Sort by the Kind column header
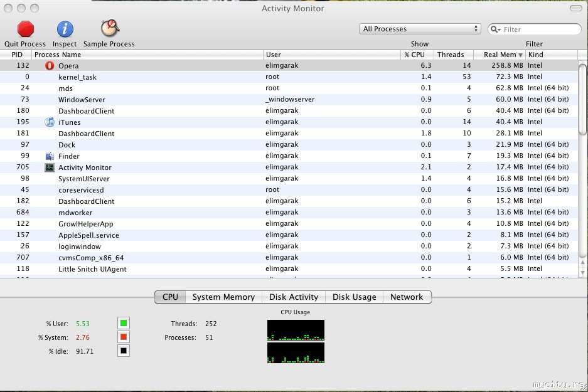This screenshot has width=588, height=392. 551,55
